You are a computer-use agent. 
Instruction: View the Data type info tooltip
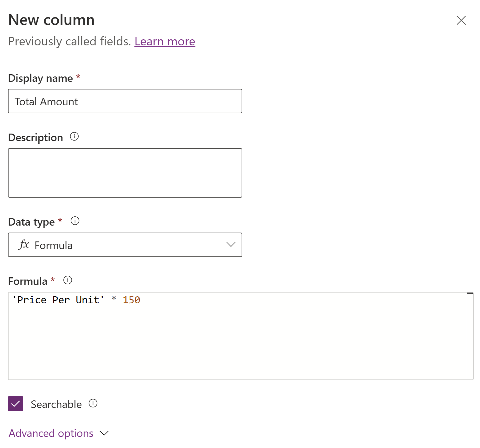click(x=75, y=221)
